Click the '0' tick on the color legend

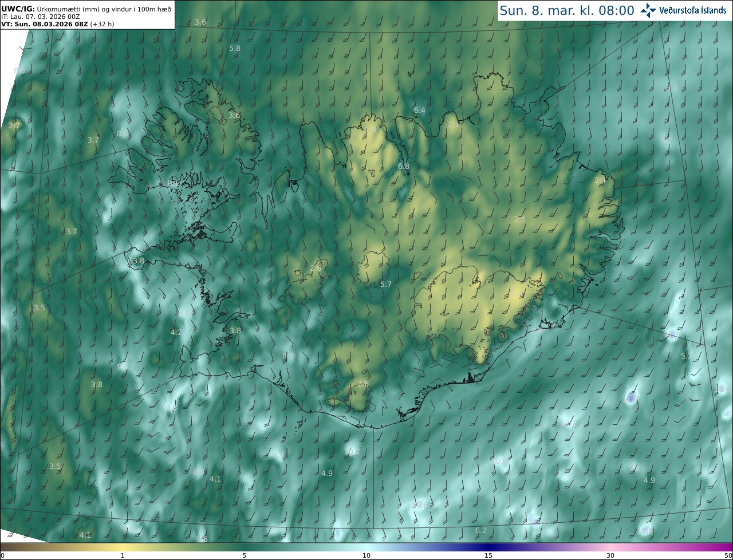point(2,555)
